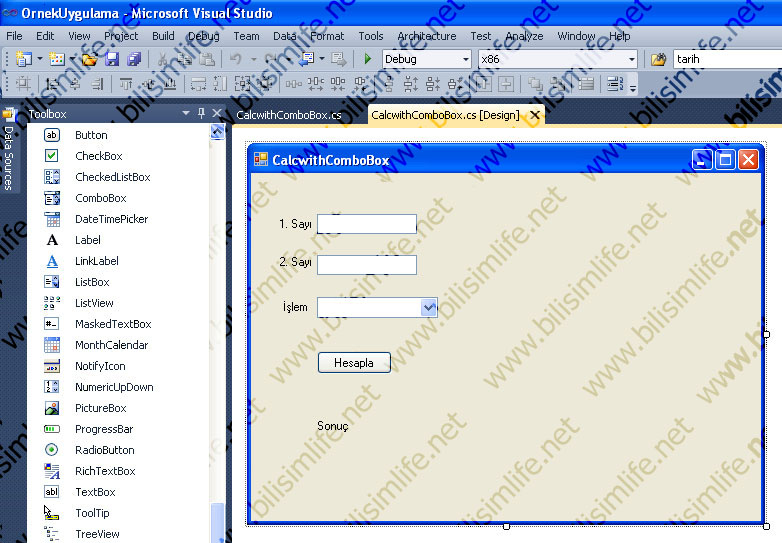Open the Undo history dropdown arrow
The image size is (782, 543).
pyautogui.click(x=253, y=59)
